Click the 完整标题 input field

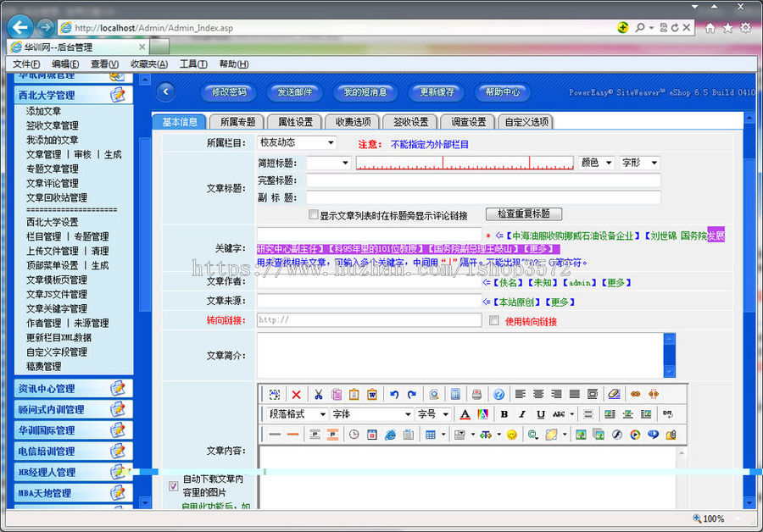click(483, 180)
